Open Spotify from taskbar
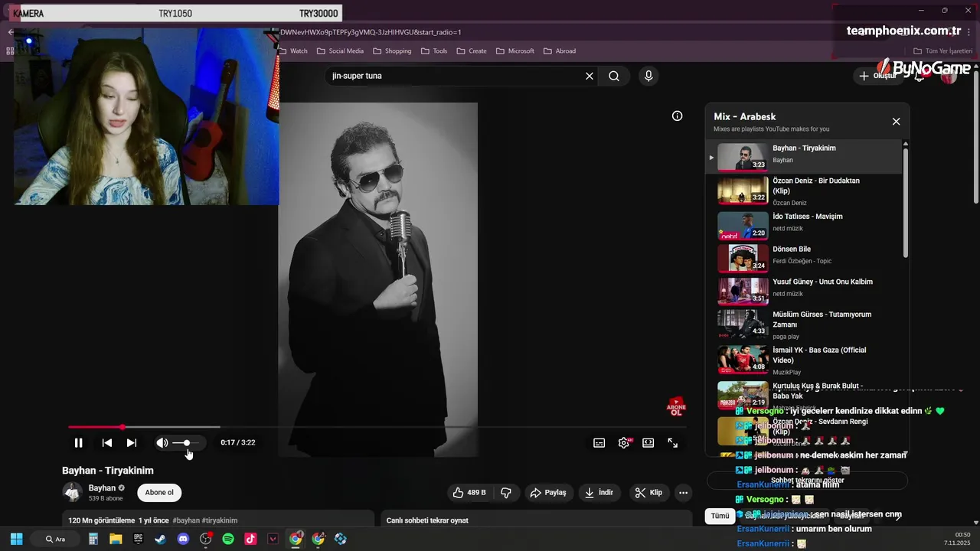 [x=228, y=539]
